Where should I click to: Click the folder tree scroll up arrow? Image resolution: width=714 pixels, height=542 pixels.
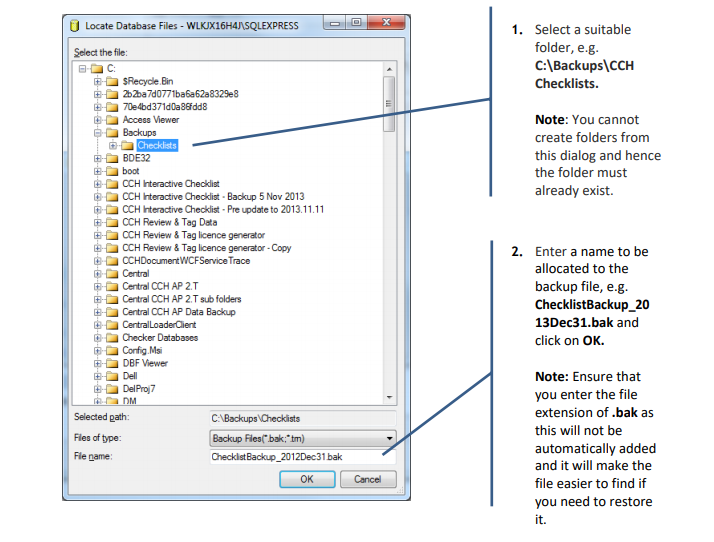click(389, 69)
